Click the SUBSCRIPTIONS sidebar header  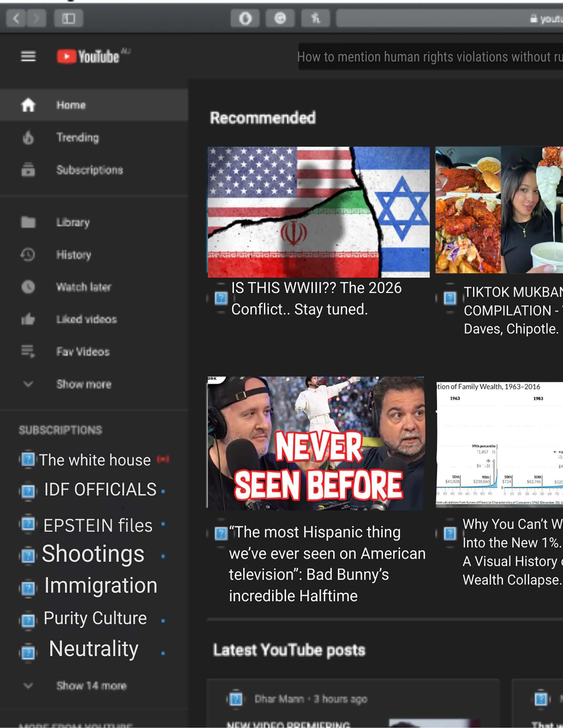click(x=60, y=430)
